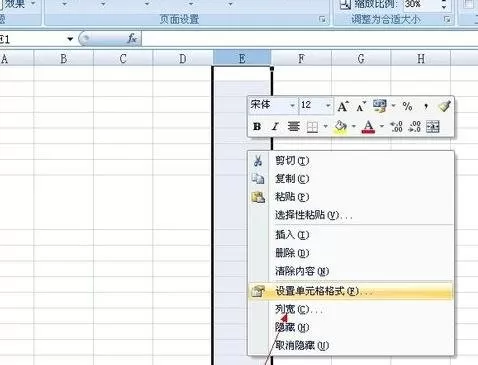Click the 缩放比例 spinner arrows
The width and height of the screenshot is (478, 365).
[444, 5]
